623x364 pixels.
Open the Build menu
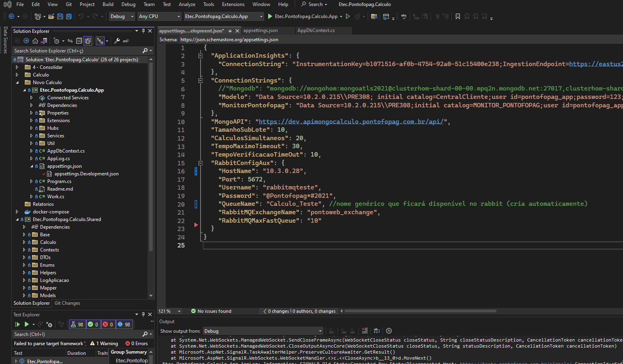(x=108, y=4)
